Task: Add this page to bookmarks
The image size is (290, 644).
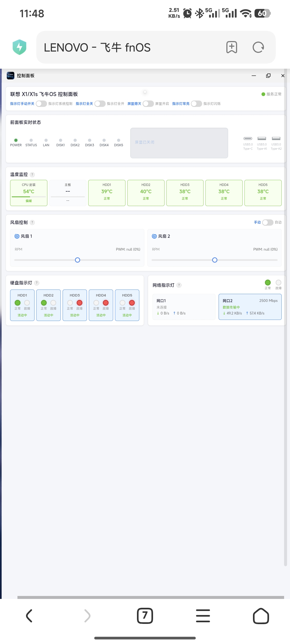Action: 232,47
